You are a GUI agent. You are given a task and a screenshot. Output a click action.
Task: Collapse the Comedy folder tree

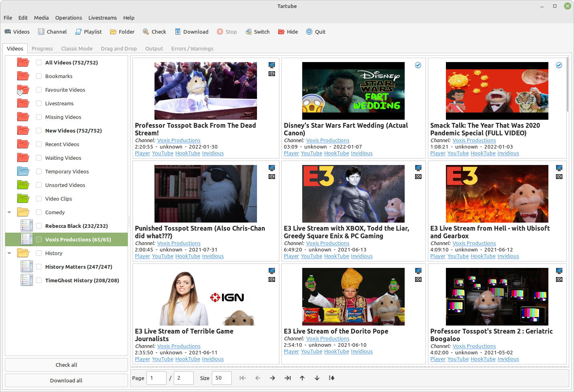pos(9,212)
